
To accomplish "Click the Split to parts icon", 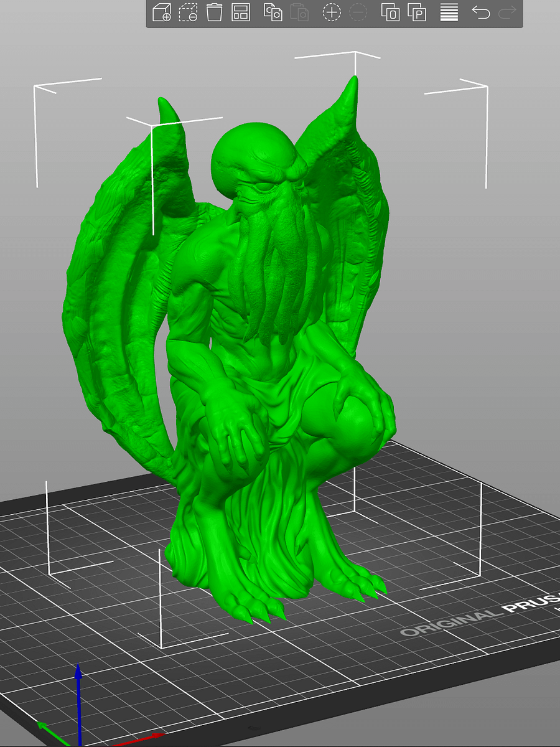I will [416, 12].
